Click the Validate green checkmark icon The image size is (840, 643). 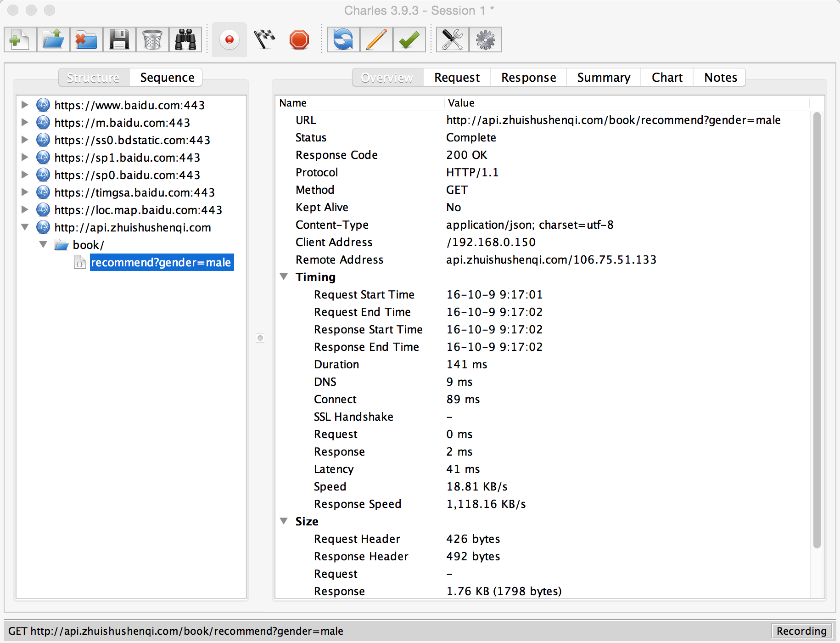(x=409, y=40)
